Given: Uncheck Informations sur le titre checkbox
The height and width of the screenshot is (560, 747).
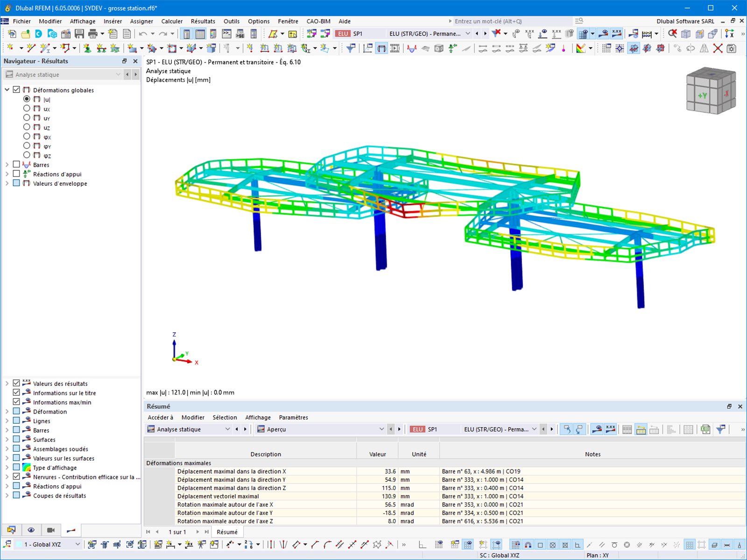Looking at the screenshot, I should 16,392.
